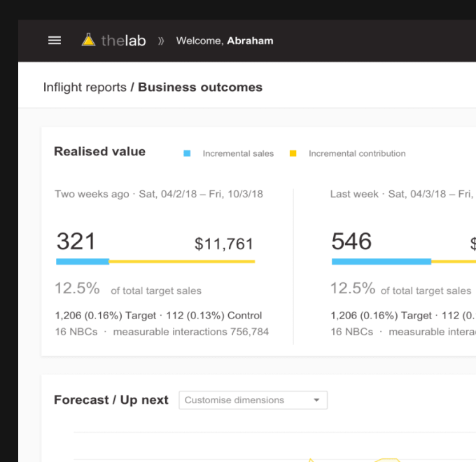Click Incremental contribution legend label

(x=357, y=153)
